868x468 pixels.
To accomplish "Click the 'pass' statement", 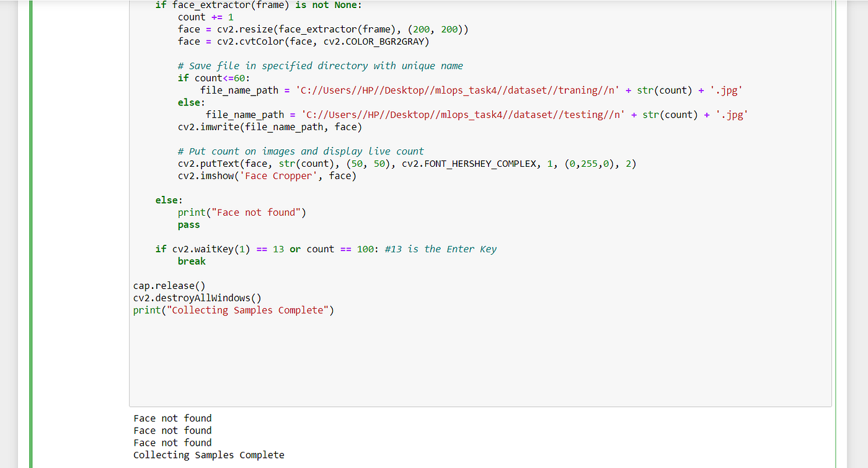I will (x=188, y=225).
